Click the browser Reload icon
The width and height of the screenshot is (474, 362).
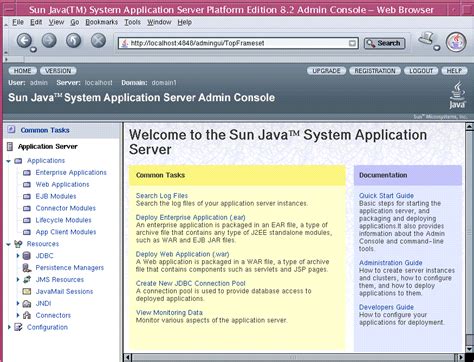[73, 41]
